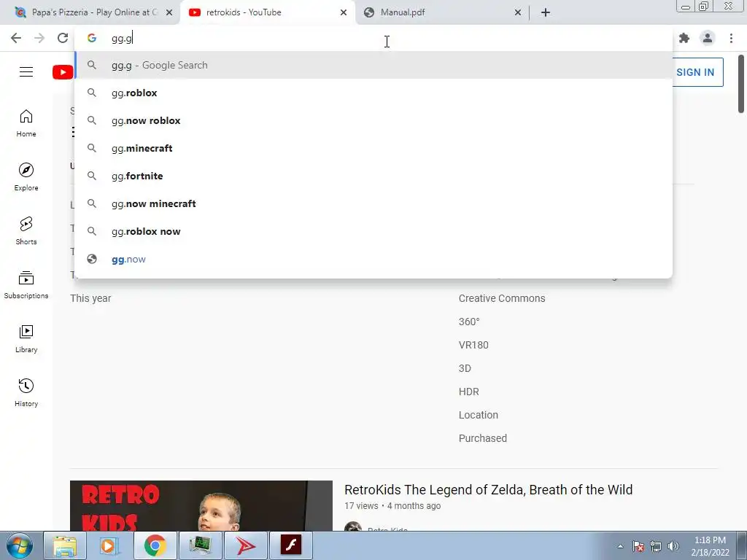Open 'RetroKids The Legend of Zelda' title

tap(488, 490)
